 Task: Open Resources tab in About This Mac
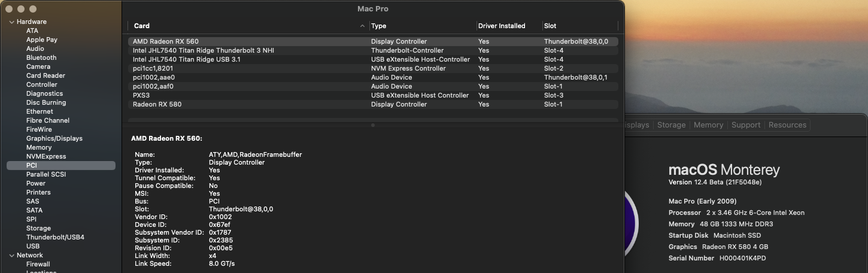point(787,125)
